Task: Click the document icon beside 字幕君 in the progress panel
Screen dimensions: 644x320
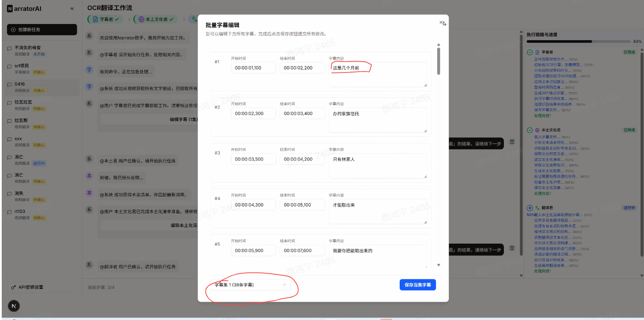Action: point(537,52)
